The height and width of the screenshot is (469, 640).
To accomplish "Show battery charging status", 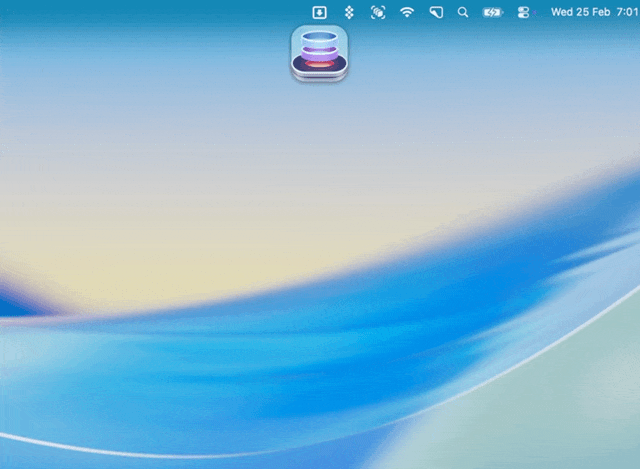I will (x=493, y=13).
